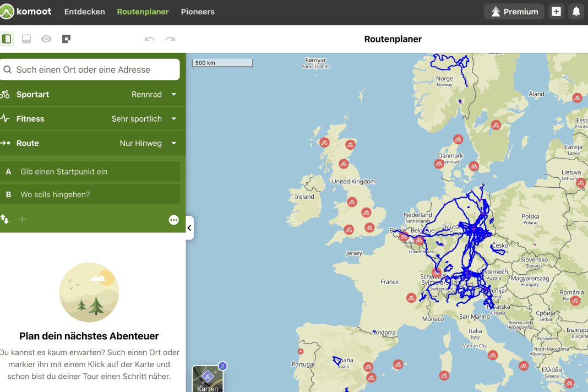Image resolution: width=588 pixels, height=392 pixels.
Task: Open the notifications bell icon
Action: coord(576,11)
